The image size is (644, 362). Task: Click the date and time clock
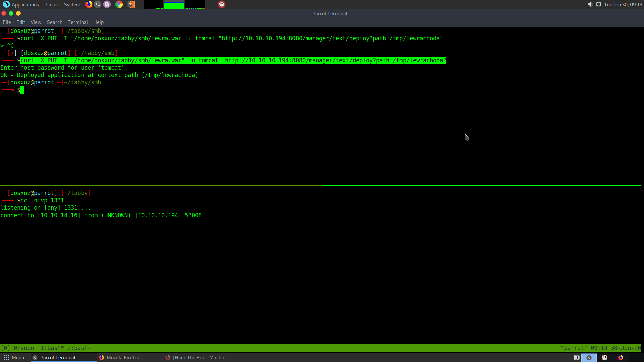[x=623, y=4]
